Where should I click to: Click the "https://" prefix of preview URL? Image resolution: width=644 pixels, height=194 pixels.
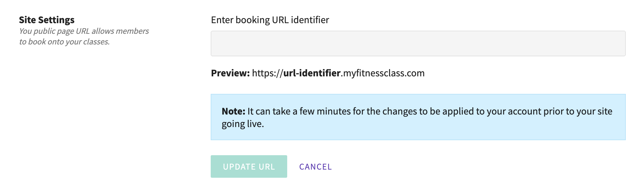coord(267,73)
